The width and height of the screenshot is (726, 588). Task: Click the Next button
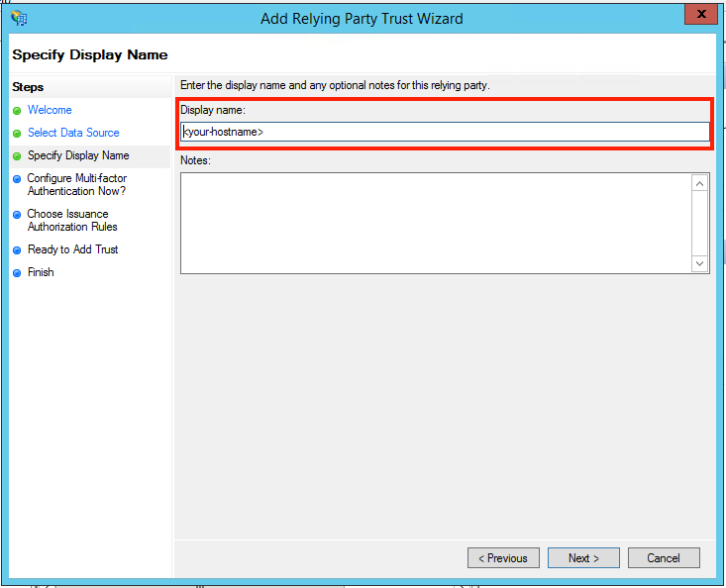pyautogui.click(x=583, y=558)
